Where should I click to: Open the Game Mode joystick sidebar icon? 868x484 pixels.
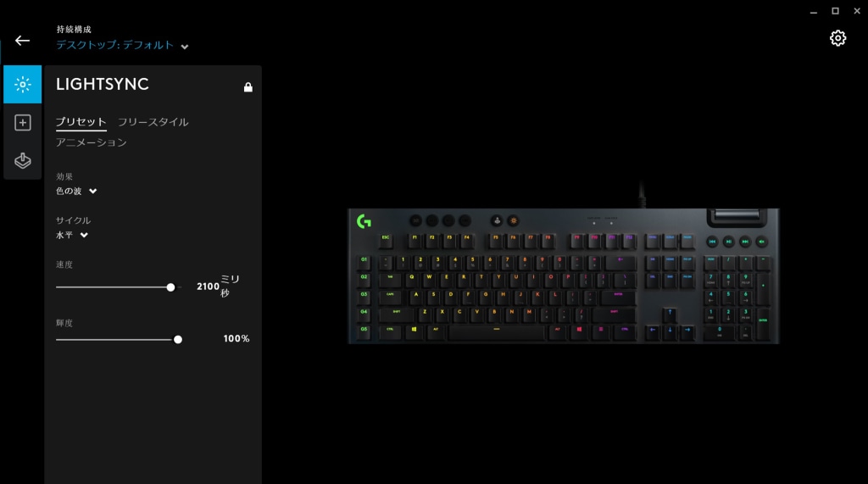pyautogui.click(x=23, y=160)
